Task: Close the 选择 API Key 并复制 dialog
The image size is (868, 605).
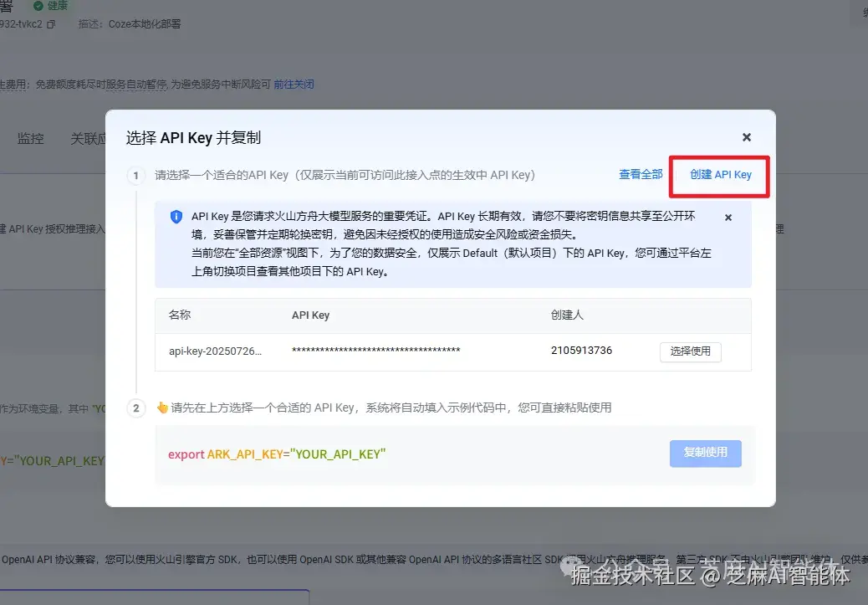Action: tap(746, 136)
